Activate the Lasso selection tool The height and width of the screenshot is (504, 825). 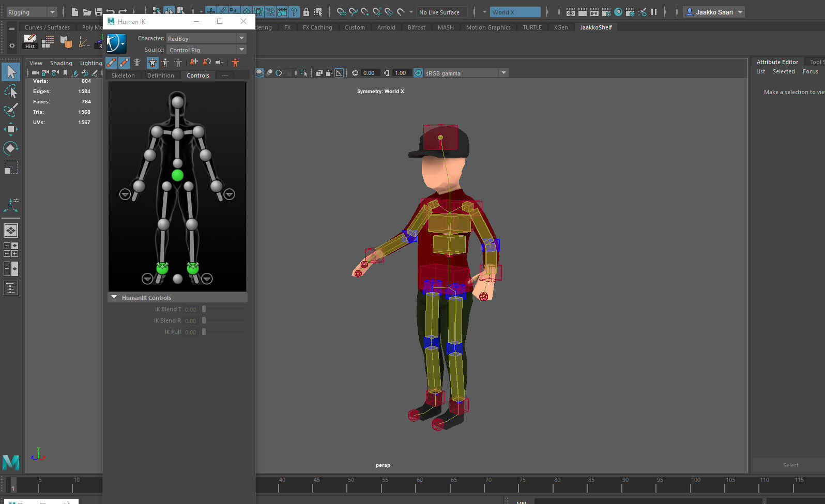pos(11,91)
